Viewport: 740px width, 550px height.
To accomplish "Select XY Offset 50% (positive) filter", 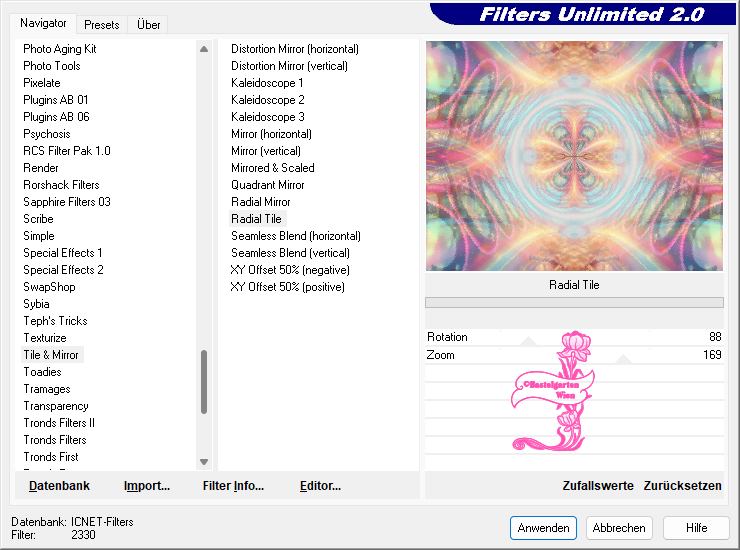I will (287, 287).
